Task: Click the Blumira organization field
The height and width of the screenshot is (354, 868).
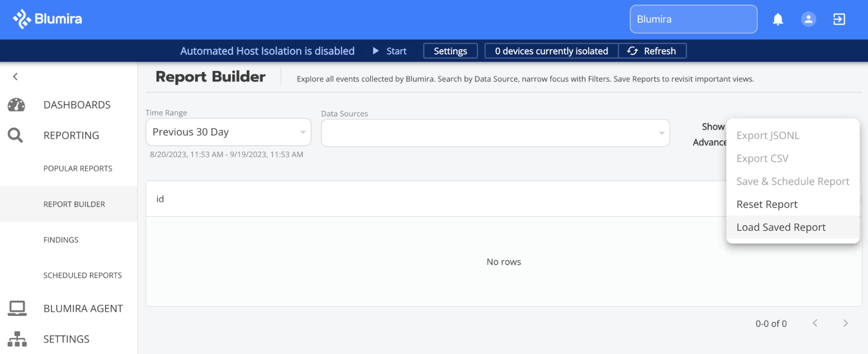Action: [693, 19]
